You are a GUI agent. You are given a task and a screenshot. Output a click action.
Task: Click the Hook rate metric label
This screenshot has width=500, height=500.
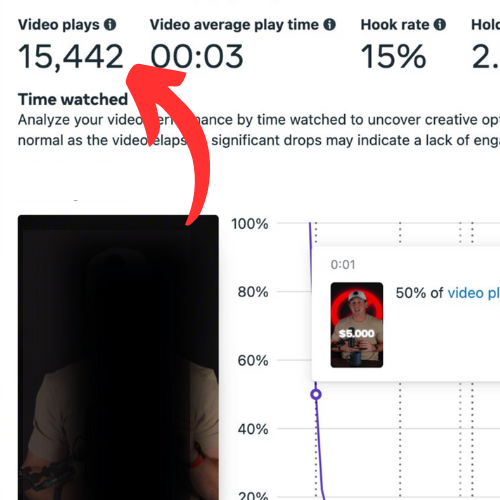click(395, 25)
